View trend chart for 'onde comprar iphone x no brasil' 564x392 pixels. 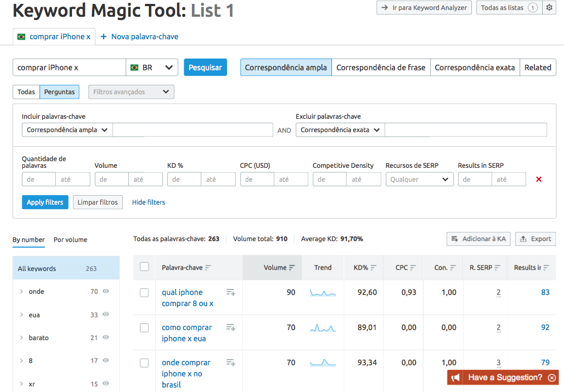click(322, 362)
